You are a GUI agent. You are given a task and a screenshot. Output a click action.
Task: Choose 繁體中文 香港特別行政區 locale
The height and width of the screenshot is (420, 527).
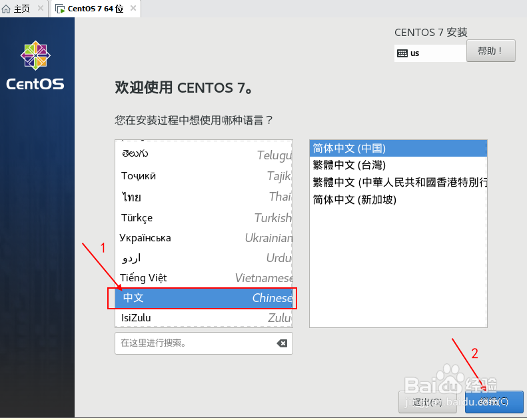(398, 182)
